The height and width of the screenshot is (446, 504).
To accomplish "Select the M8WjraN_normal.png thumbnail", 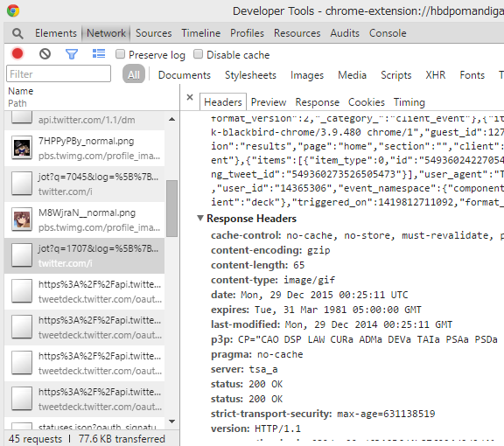I will [x=22, y=220].
